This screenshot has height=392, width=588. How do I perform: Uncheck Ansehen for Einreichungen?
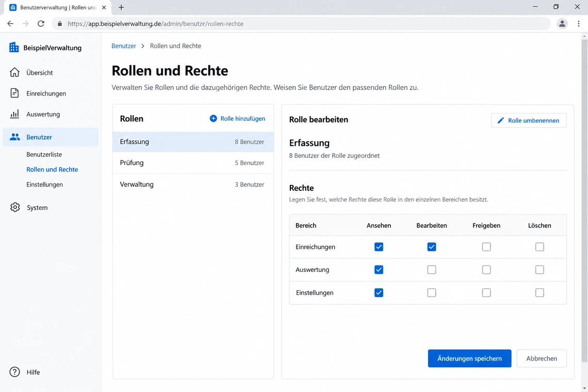click(x=379, y=247)
